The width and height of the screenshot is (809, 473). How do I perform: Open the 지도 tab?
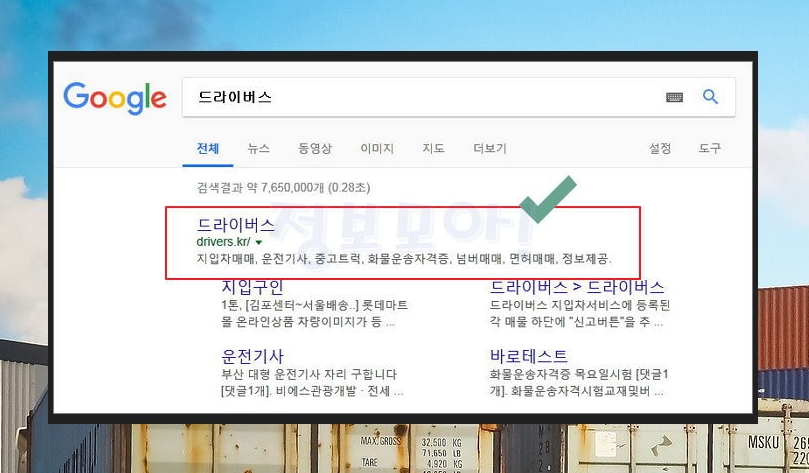pos(433,149)
